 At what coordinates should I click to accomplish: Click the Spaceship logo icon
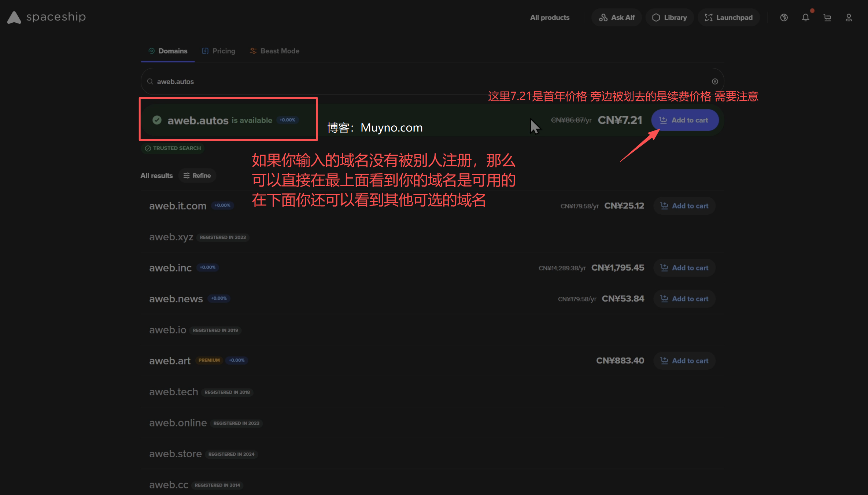(14, 17)
